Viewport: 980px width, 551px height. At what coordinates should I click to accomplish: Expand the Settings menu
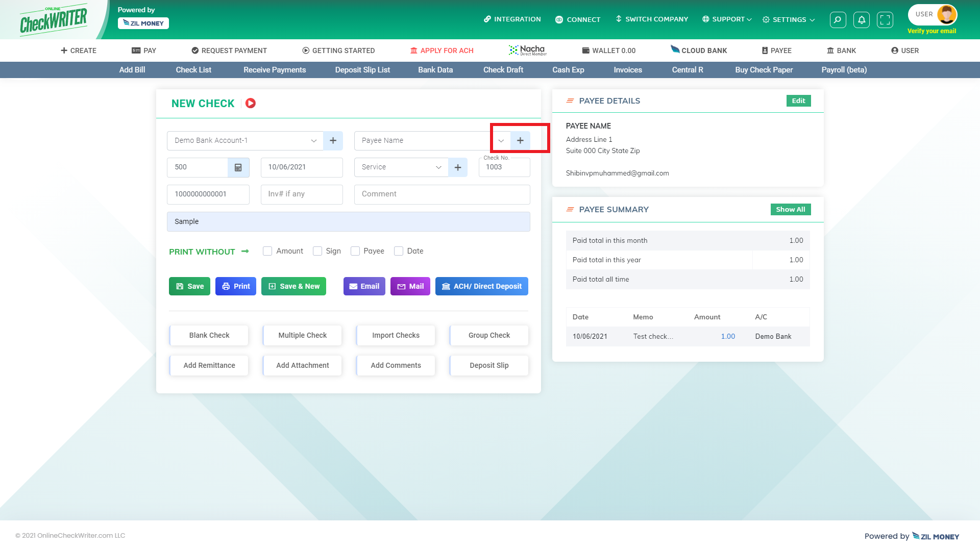(x=789, y=20)
